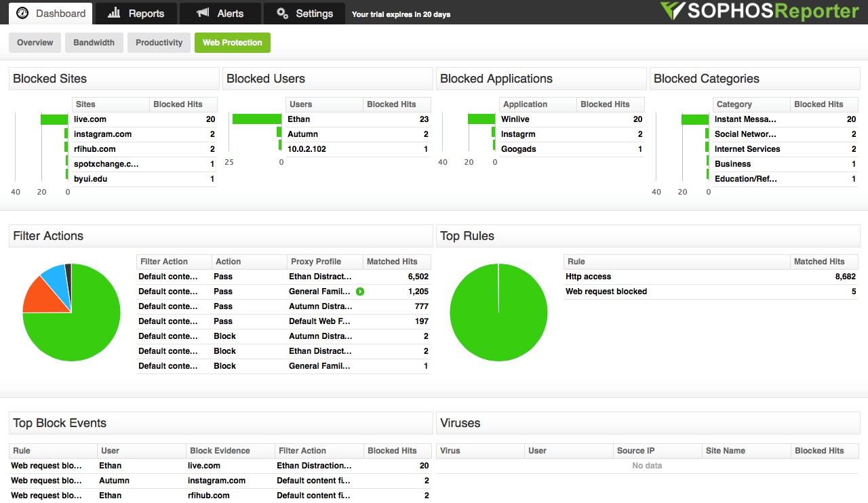Click the Alerts megaphone icon
Screen dimensions: 868x503
202,13
